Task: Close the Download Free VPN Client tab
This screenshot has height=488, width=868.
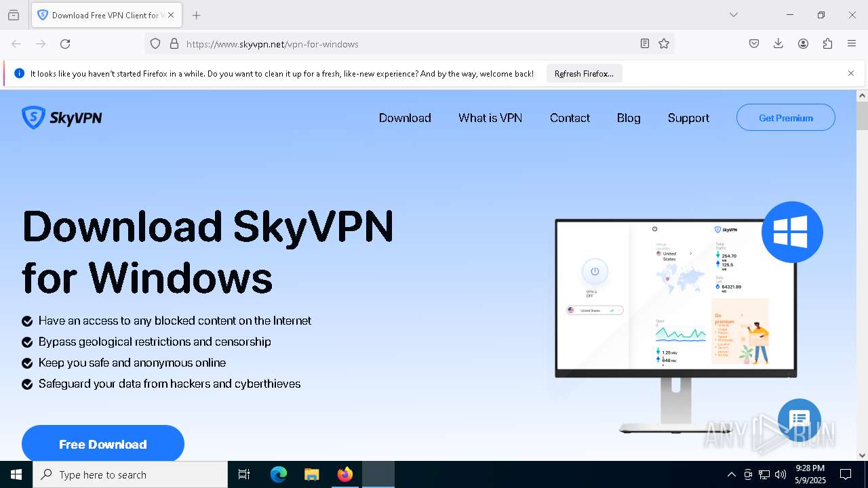Action: tap(171, 15)
